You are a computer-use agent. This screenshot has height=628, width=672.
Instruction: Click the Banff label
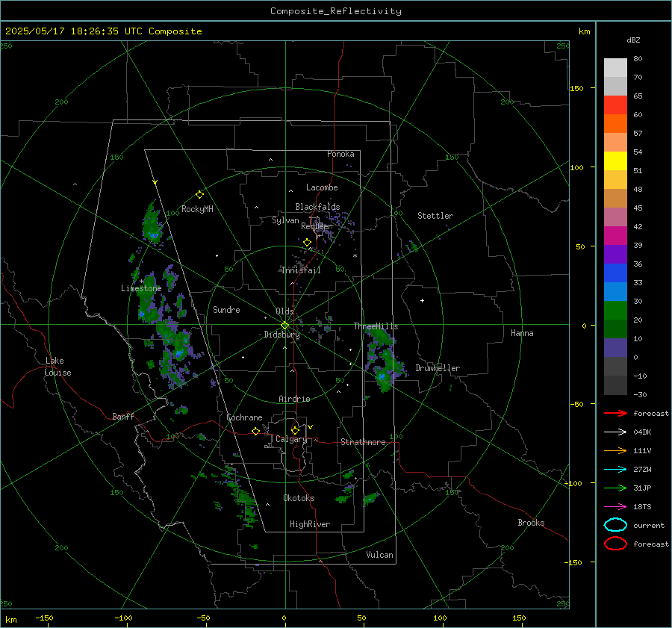123,417
